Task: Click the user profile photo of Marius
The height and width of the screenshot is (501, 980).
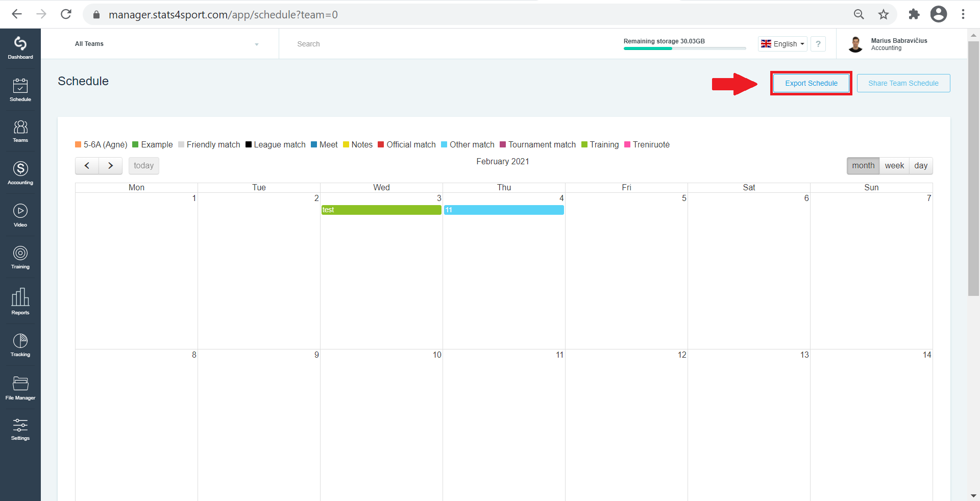Action: 855,44
